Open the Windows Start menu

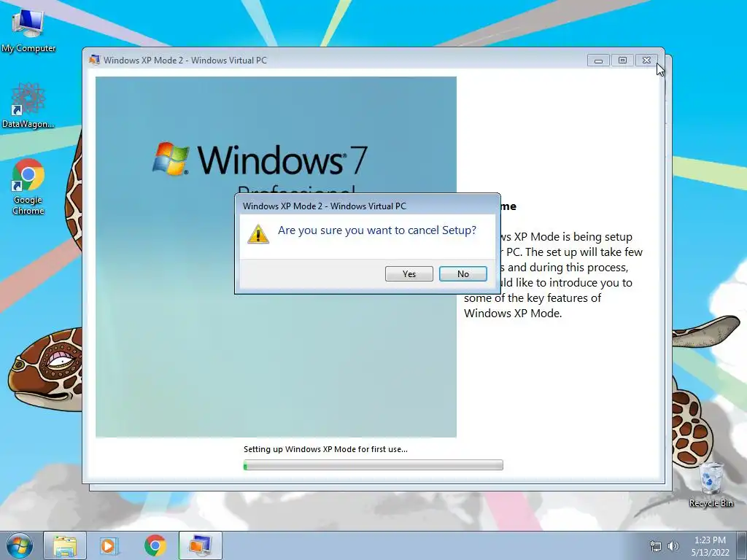tap(20, 545)
